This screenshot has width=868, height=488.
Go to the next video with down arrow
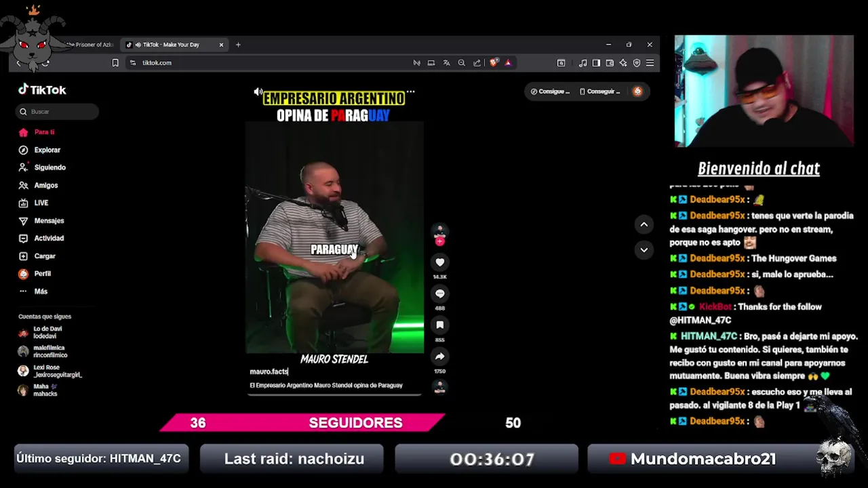tap(644, 249)
